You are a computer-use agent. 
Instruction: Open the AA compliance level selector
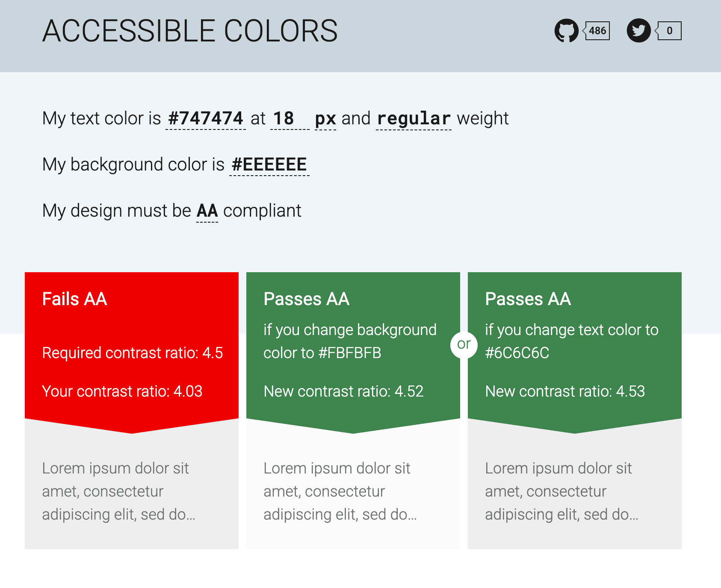click(x=207, y=210)
